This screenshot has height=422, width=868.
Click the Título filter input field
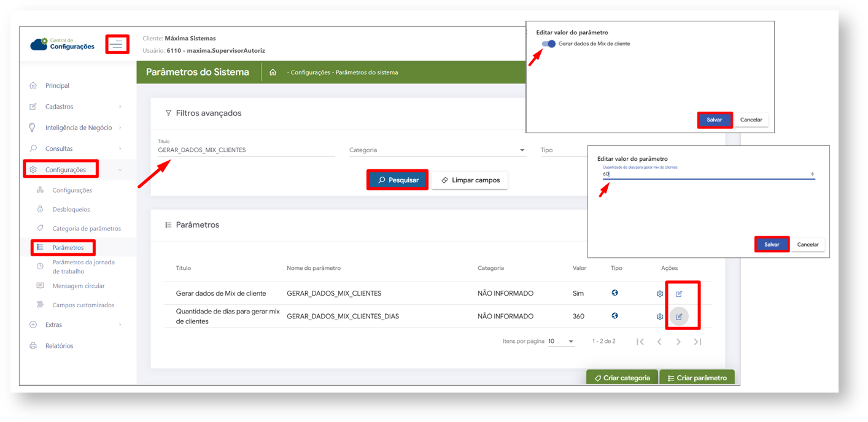click(246, 150)
